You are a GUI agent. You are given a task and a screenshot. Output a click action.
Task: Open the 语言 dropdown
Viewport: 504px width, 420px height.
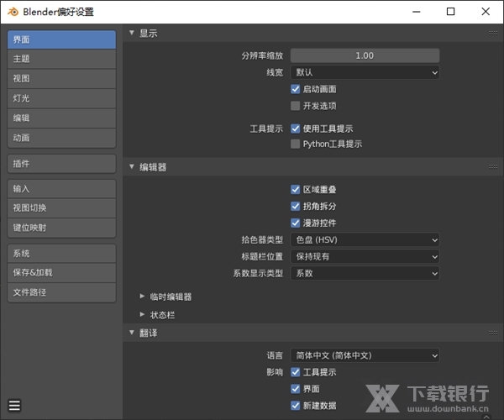click(365, 355)
